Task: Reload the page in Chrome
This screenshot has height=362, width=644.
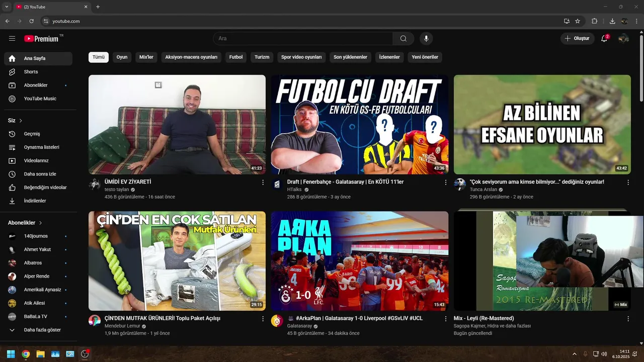Action: pos(31,21)
